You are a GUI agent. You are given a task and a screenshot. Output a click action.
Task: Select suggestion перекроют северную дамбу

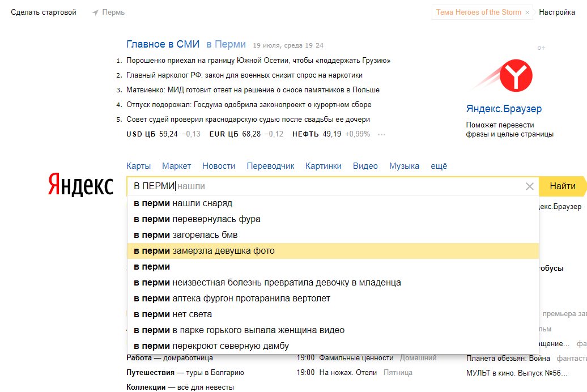(333, 346)
